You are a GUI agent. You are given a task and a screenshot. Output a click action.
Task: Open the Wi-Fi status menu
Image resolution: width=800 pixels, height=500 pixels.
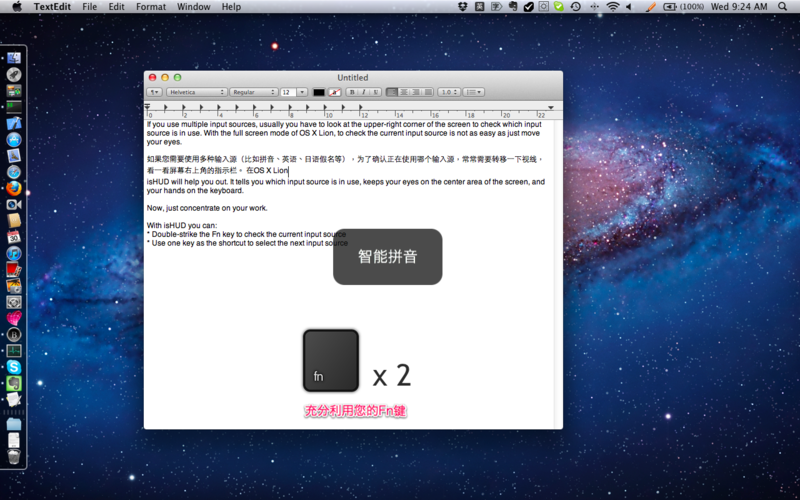[612, 7]
